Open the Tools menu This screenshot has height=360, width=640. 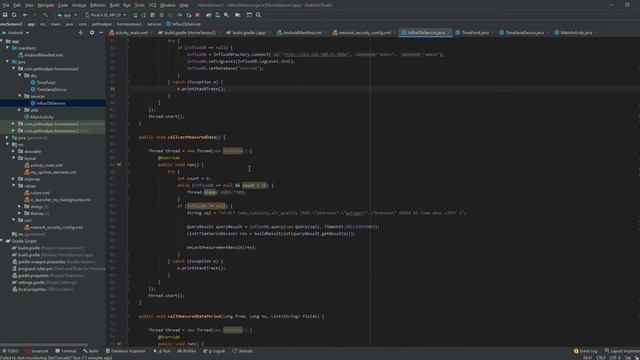coord(140,5)
